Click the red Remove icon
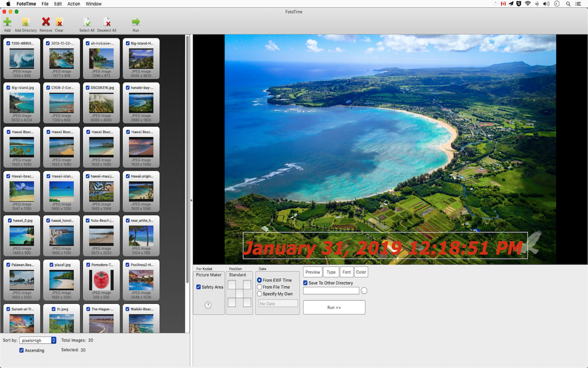This screenshot has height=368, width=588. [x=46, y=22]
